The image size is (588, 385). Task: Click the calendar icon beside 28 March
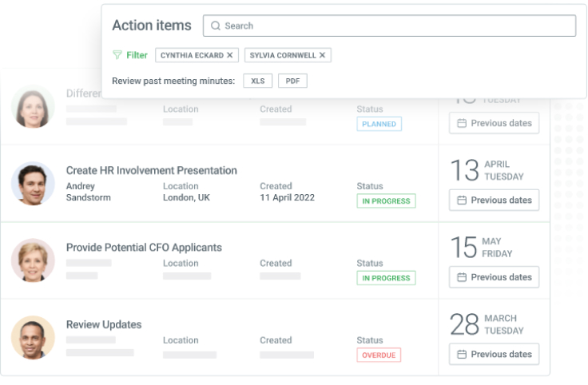point(462,354)
